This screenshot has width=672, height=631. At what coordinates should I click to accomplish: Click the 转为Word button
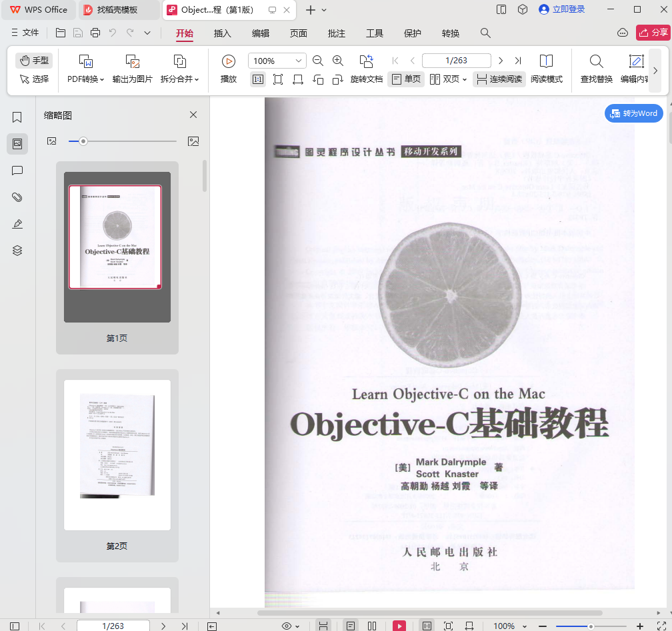pyautogui.click(x=634, y=113)
